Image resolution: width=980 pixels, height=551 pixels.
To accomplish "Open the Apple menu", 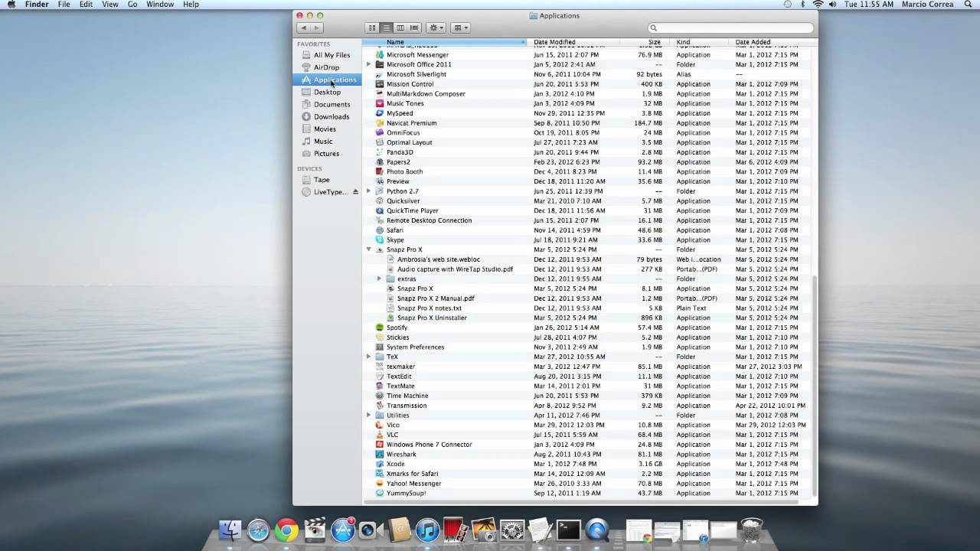I will (11, 5).
